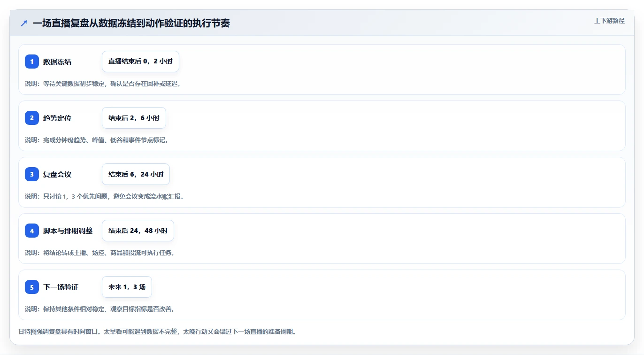Click the description starting 将结论转成主播
This screenshot has width=644, height=355.
click(x=100, y=253)
